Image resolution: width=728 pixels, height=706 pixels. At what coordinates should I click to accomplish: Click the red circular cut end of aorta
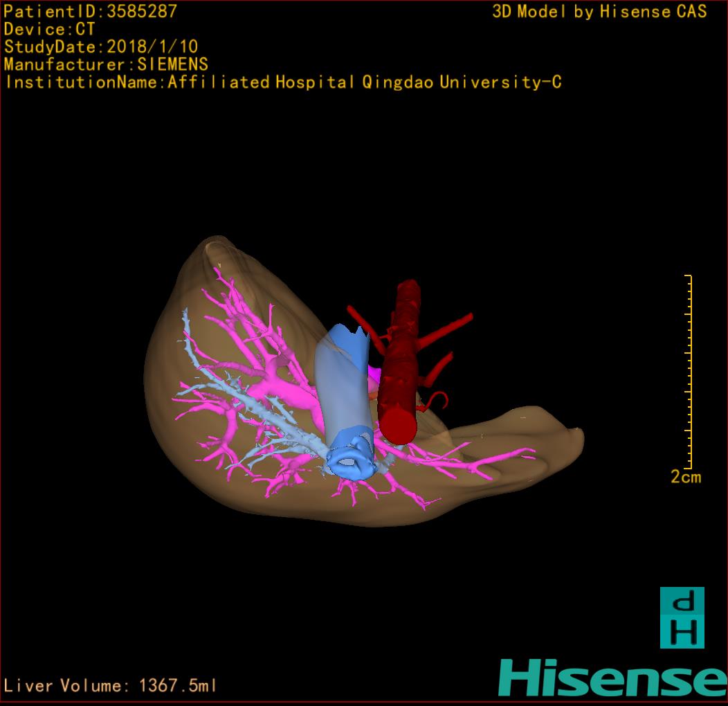tap(399, 425)
